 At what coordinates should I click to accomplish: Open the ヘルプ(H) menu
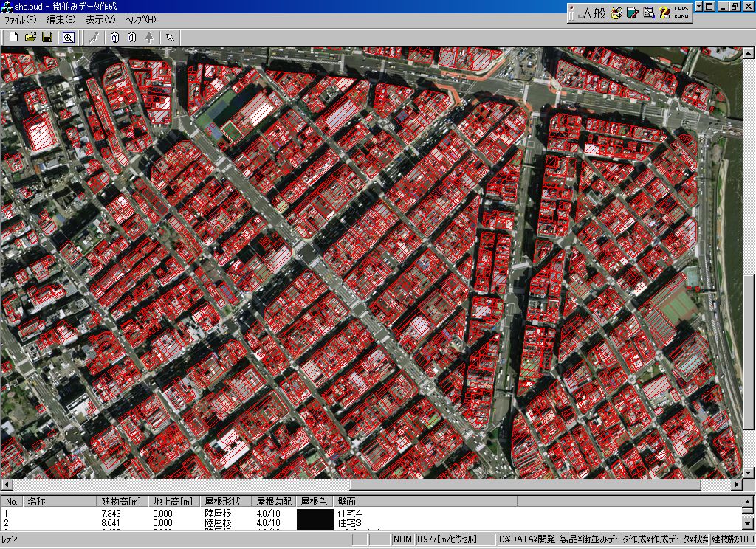[140, 20]
